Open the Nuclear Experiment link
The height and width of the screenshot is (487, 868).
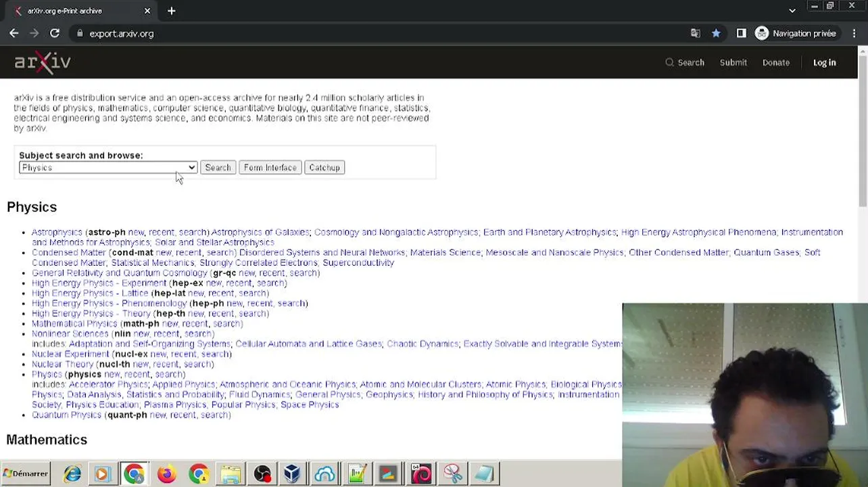coord(70,354)
